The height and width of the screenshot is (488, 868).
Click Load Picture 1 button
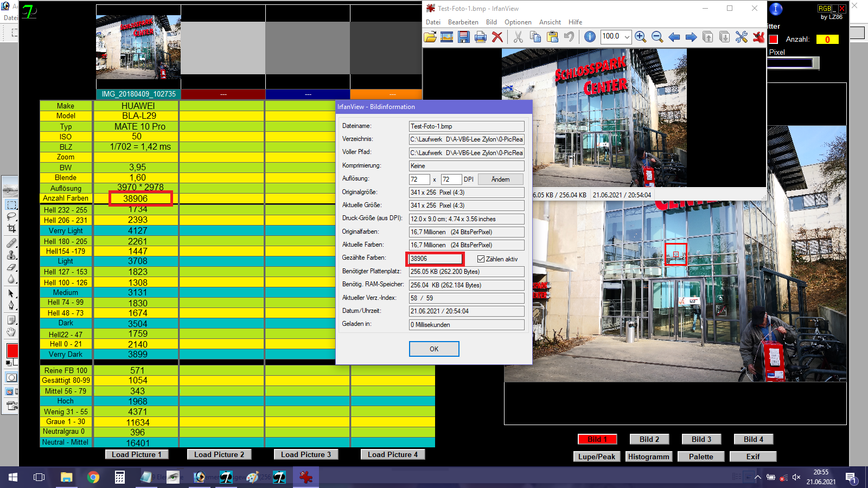pos(137,454)
